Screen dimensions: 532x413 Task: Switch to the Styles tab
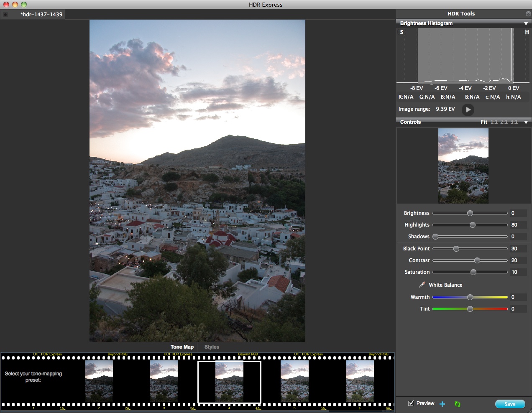coord(212,347)
